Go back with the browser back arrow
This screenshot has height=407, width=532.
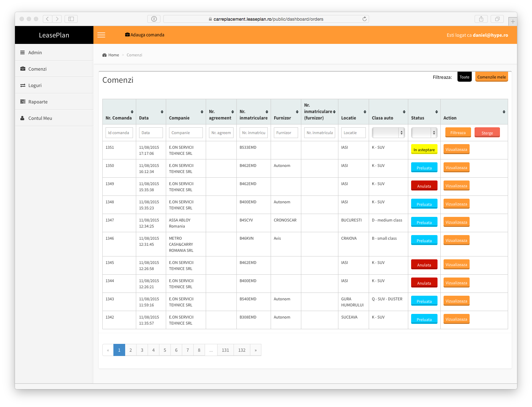(47, 19)
